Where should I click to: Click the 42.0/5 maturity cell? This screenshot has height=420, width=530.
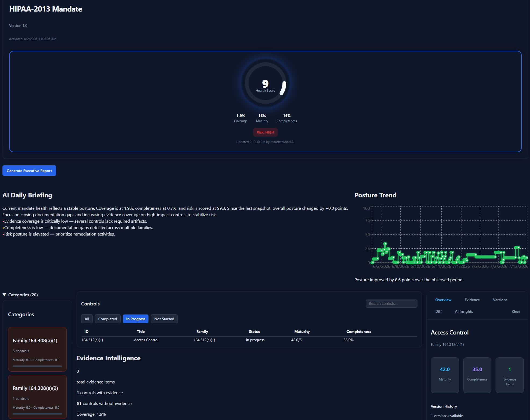pyautogui.click(x=296, y=340)
